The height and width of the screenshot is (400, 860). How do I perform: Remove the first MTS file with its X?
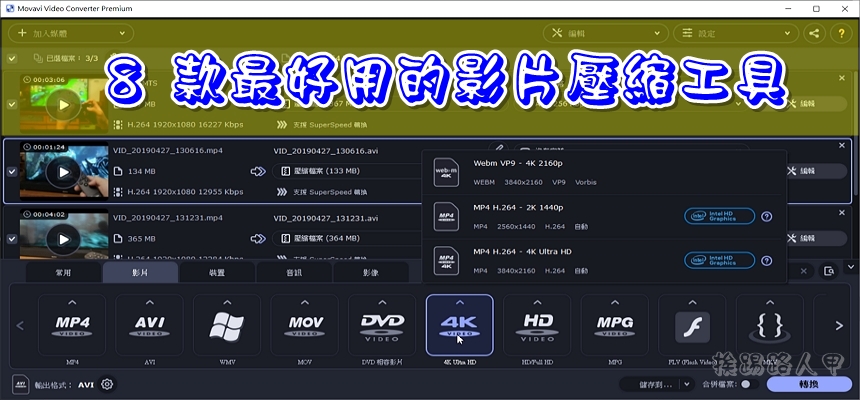point(842,78)
